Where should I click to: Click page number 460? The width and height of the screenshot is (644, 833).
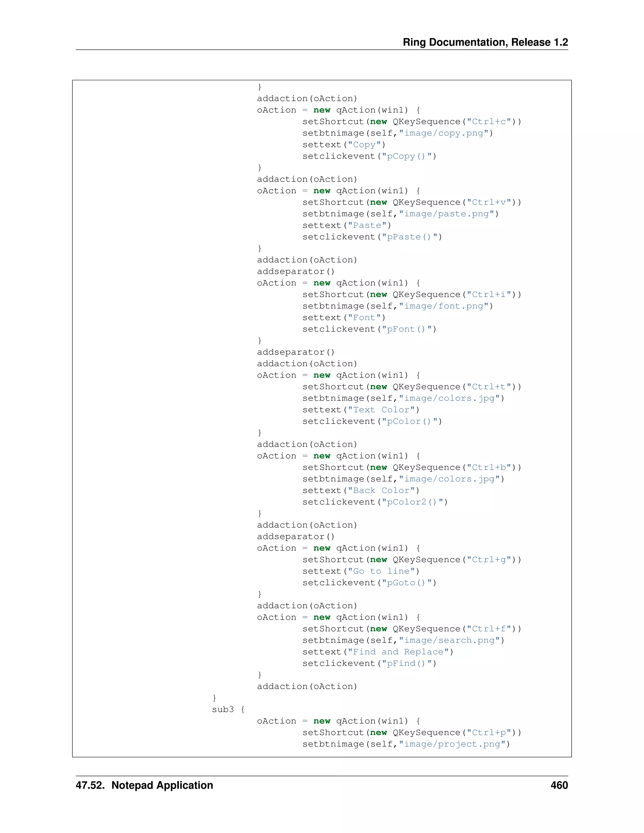coord(559,785)
